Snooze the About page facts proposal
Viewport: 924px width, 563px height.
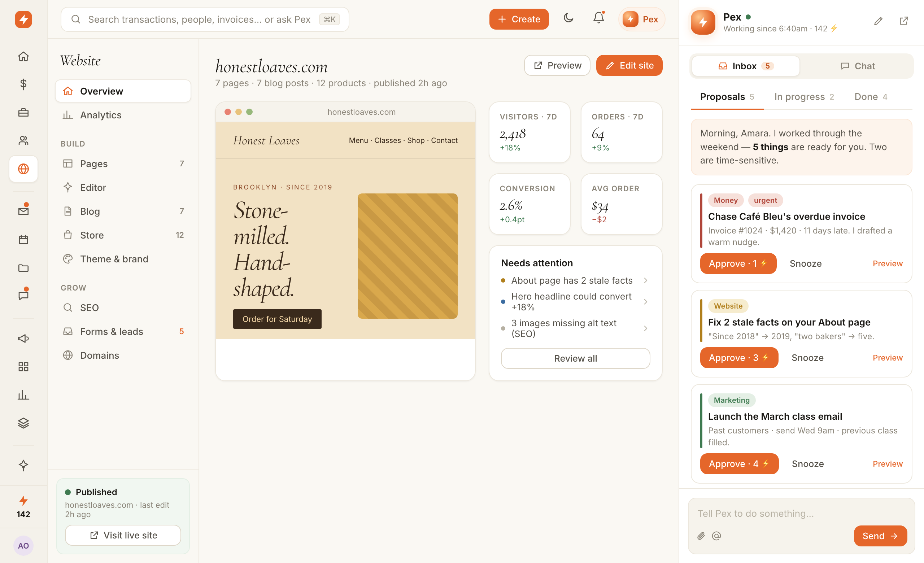click(807, 358)
